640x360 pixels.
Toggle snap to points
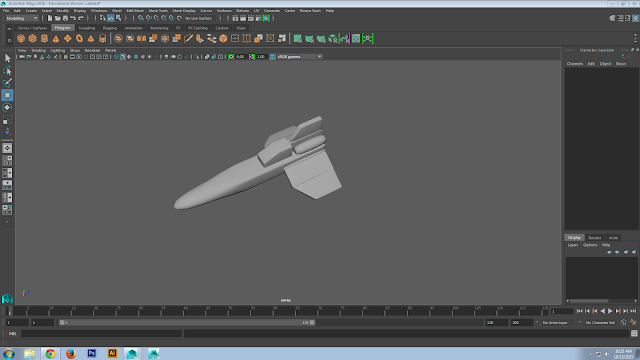[156, 18]
